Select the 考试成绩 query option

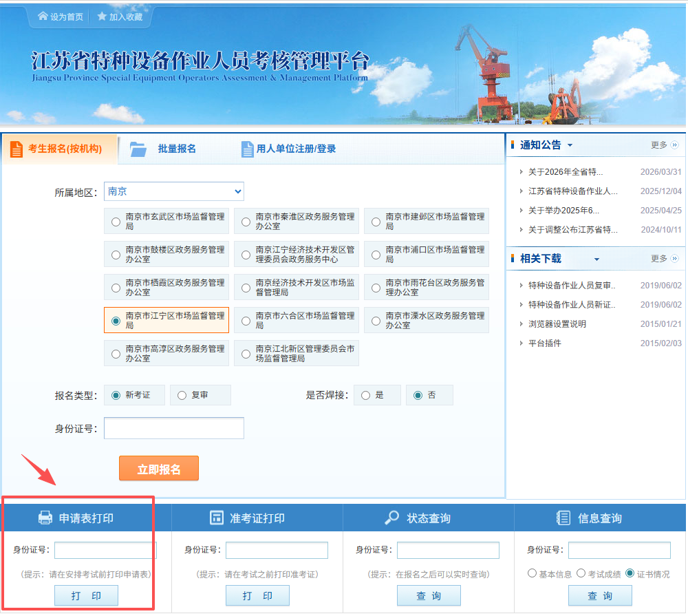(581, 573)
